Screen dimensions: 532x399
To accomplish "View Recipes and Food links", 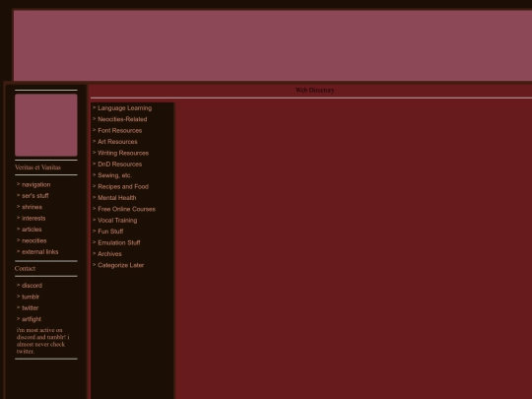I will pos(123,186).
